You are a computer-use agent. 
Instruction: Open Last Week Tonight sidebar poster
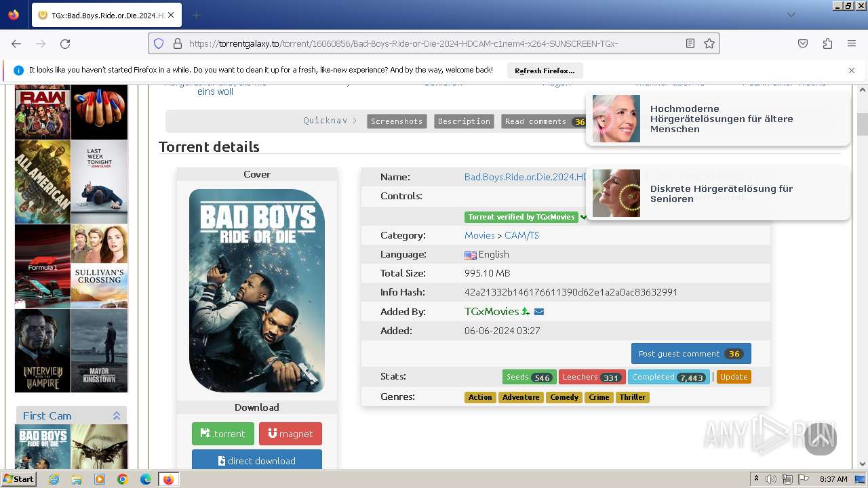click(99, 182)
